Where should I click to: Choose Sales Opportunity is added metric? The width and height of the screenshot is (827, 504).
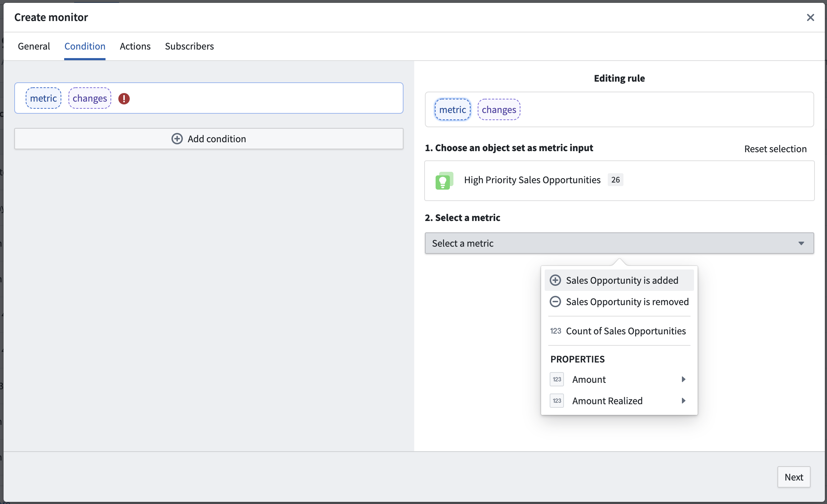pos(619,280)
